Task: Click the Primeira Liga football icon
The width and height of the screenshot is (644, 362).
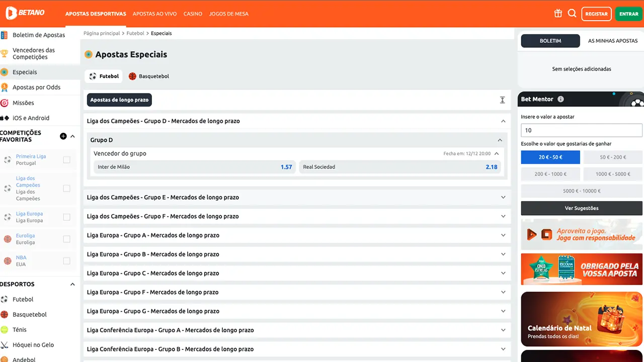Action: 8,160
